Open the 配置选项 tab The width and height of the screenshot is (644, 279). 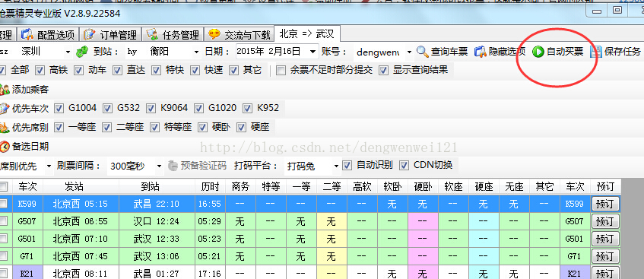[x=49, y=34]
